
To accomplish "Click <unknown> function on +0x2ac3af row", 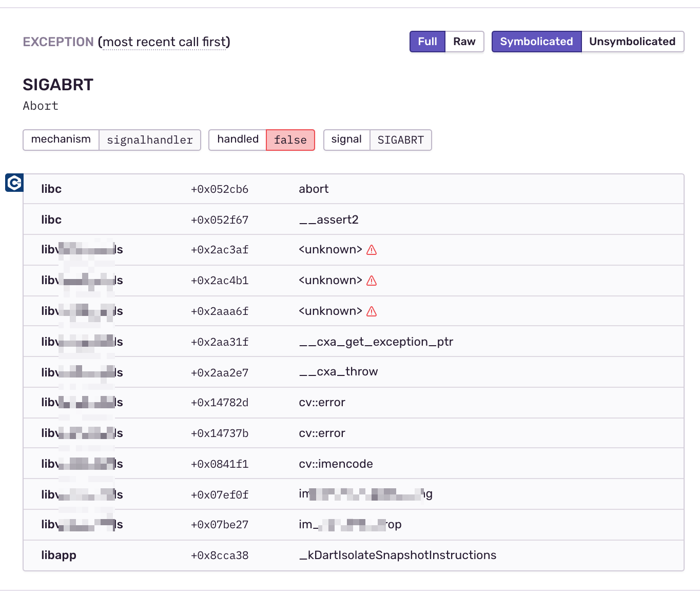I will pos(330,250).
